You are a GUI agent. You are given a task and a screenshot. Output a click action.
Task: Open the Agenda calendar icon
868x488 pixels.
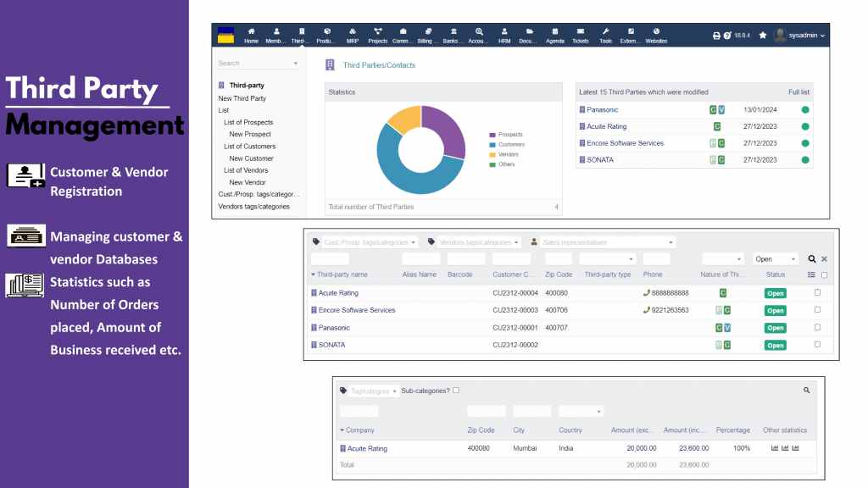[554, 32]
